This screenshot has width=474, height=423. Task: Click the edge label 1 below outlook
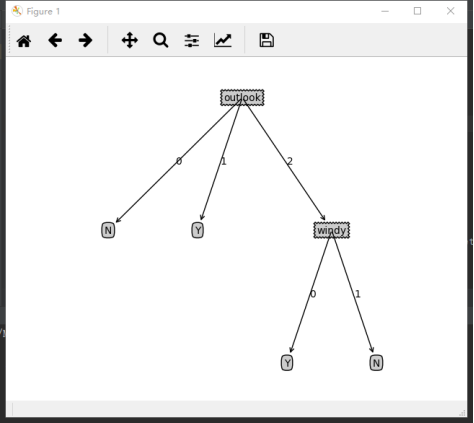[x=224, y=161]
